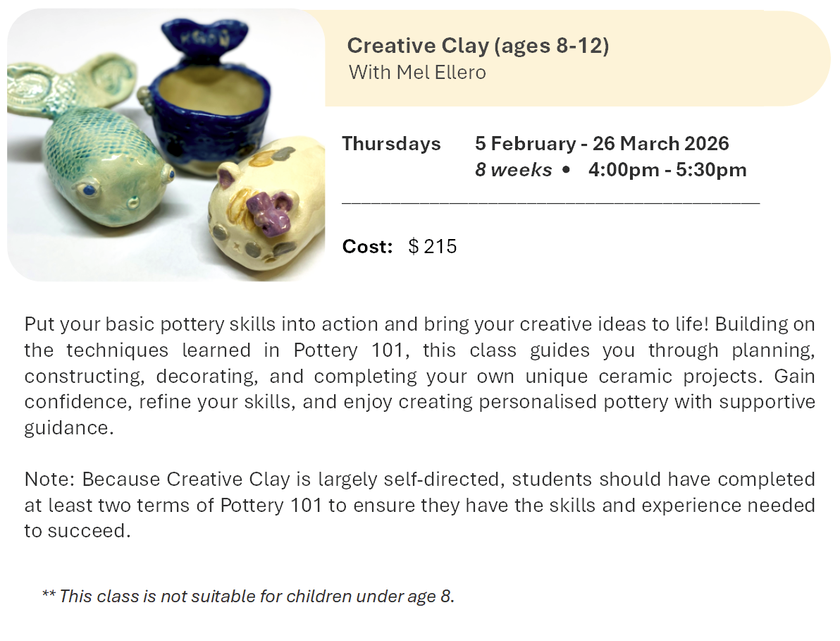Click the bold Cost label
The height and width of the screenshot is (641, 840).
click(x=367, y=247)
